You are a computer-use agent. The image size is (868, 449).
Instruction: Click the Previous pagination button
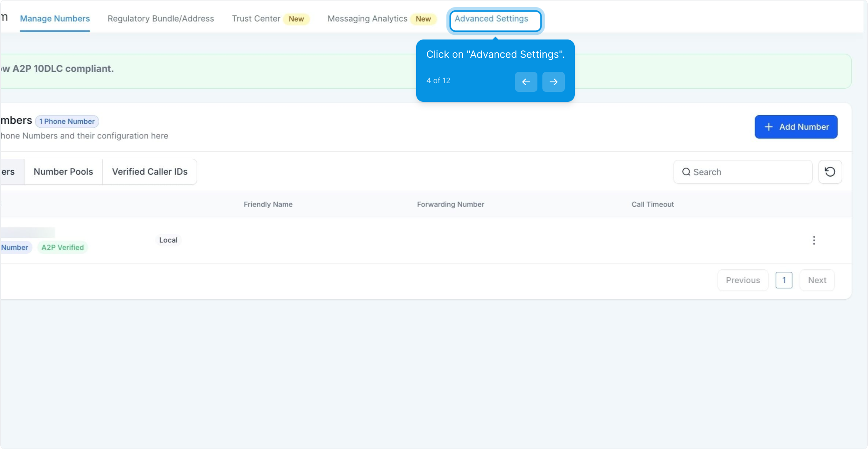coord(743,280)
